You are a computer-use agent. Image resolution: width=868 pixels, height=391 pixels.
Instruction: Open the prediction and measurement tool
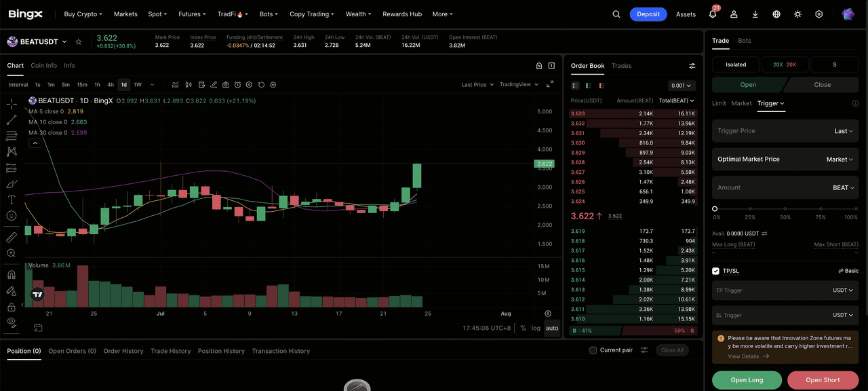12,168
